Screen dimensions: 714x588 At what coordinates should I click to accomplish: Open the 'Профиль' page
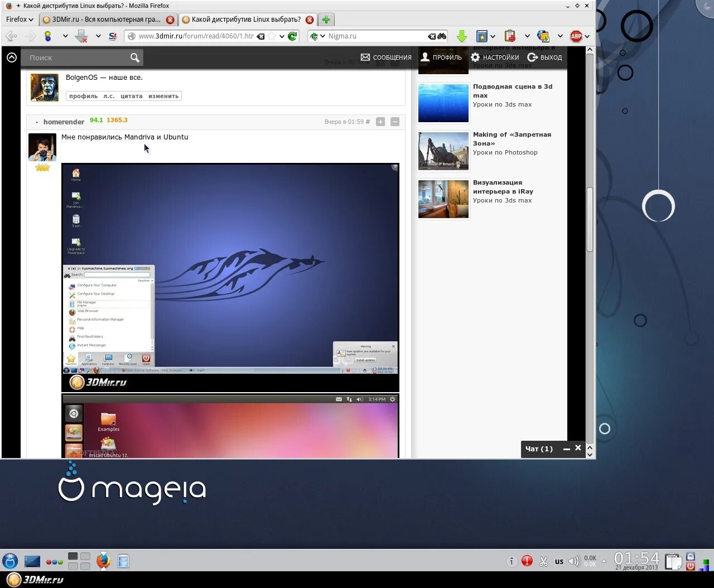(441, 57)
